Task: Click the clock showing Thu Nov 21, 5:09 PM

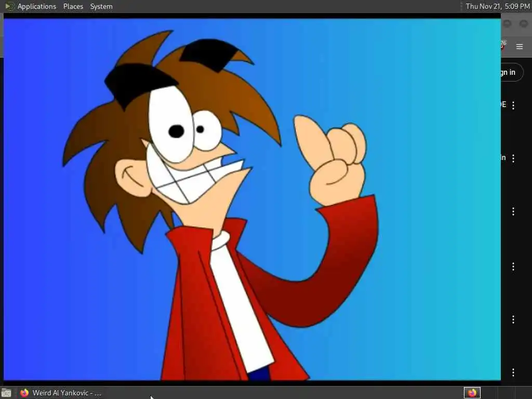Action: (x=497, y=6)
